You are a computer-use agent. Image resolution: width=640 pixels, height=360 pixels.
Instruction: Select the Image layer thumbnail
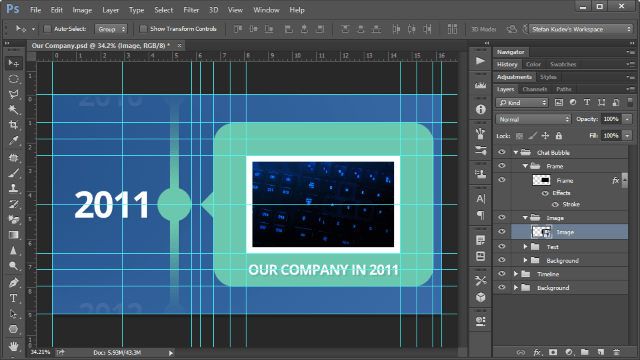541,232
